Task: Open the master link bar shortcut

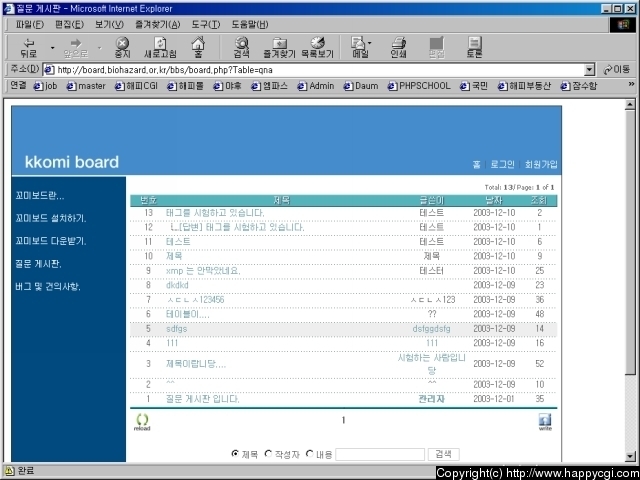Action: click(x=86, y=86)
